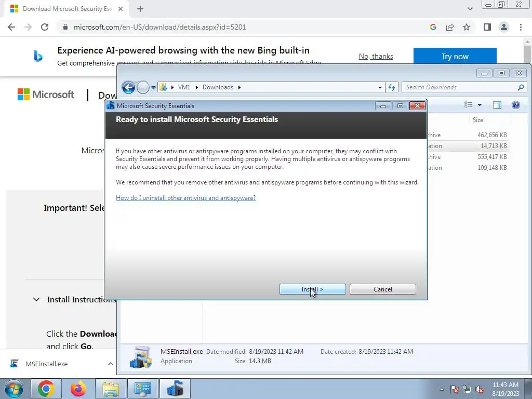Open Explorer help with the question mark
The height and width of the screenshot is (399, 532).
tap(516, 105)
